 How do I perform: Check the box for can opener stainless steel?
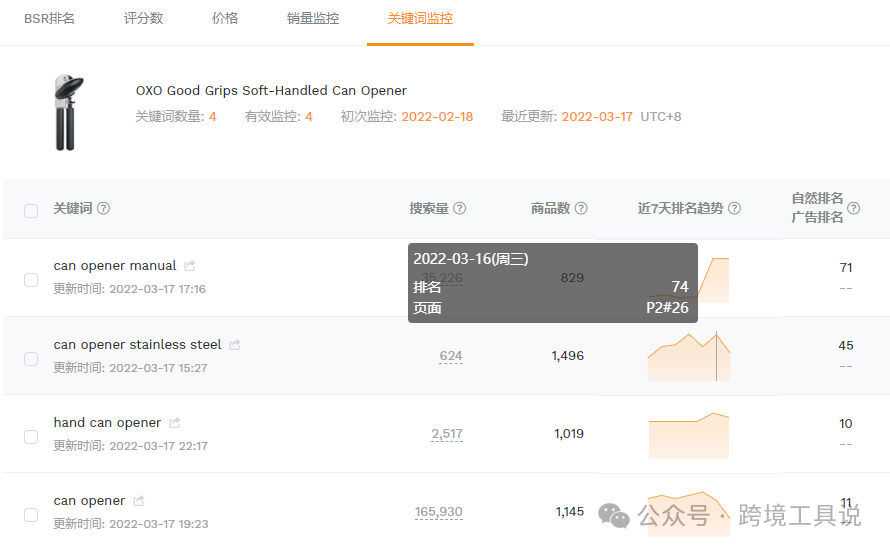pos(31,359)
